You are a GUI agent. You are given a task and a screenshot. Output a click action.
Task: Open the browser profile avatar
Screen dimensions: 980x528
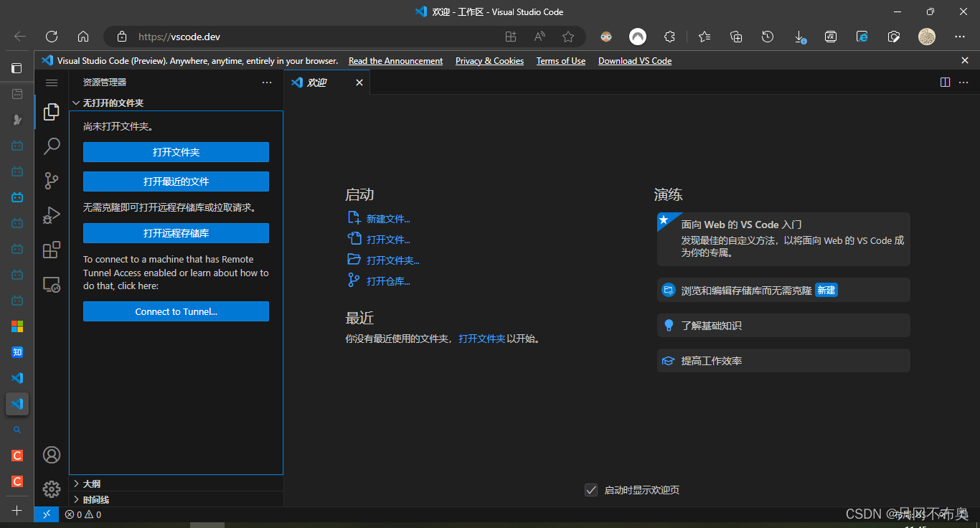pos(927,37)
